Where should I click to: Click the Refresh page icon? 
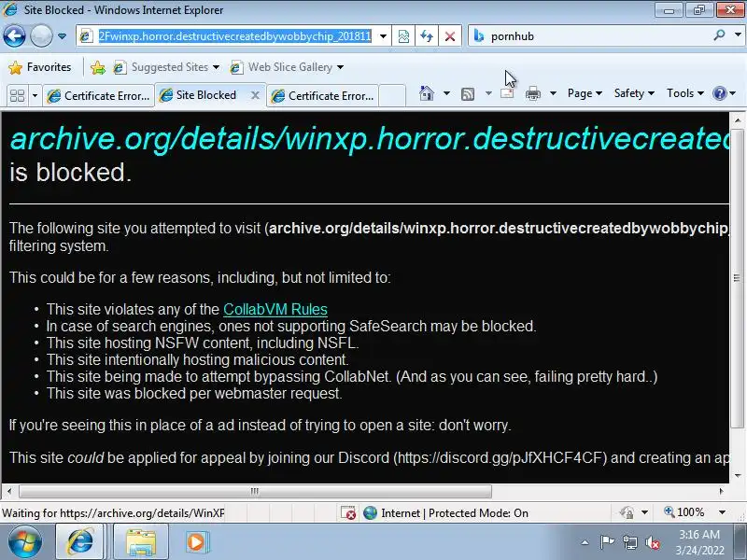(x=427, y=36)
